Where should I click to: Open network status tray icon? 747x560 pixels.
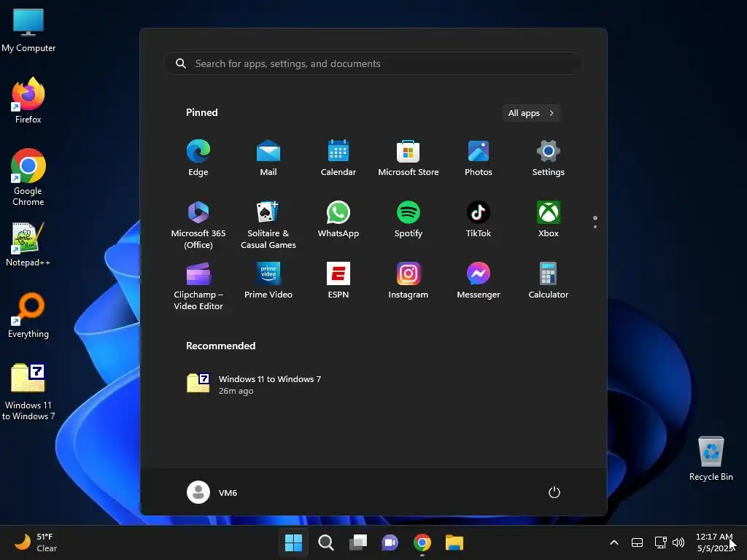(x=660, y=542)
